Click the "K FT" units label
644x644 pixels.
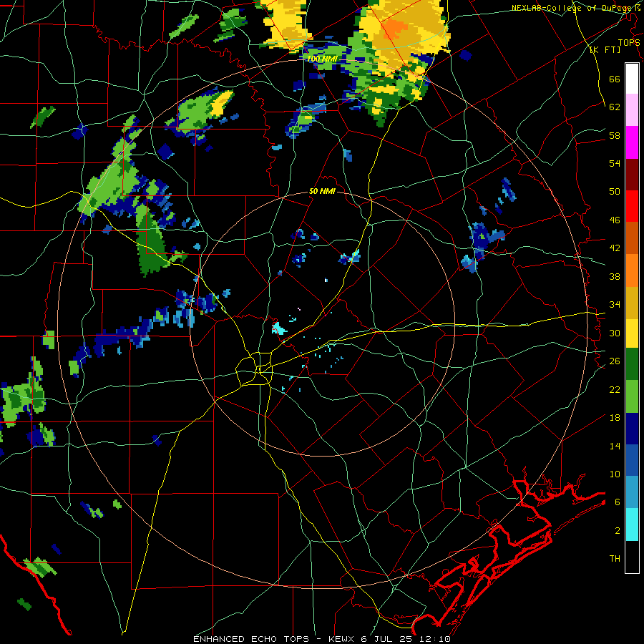(x=605, y=50)
